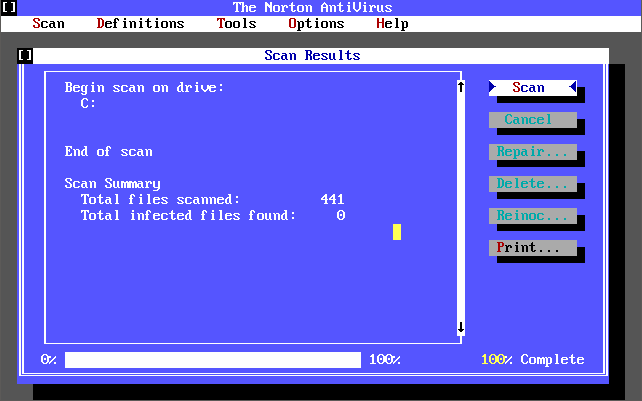The height and width of the screenshot is (401, 642).
Task: Open the Options menu
Action: (316, 23)
